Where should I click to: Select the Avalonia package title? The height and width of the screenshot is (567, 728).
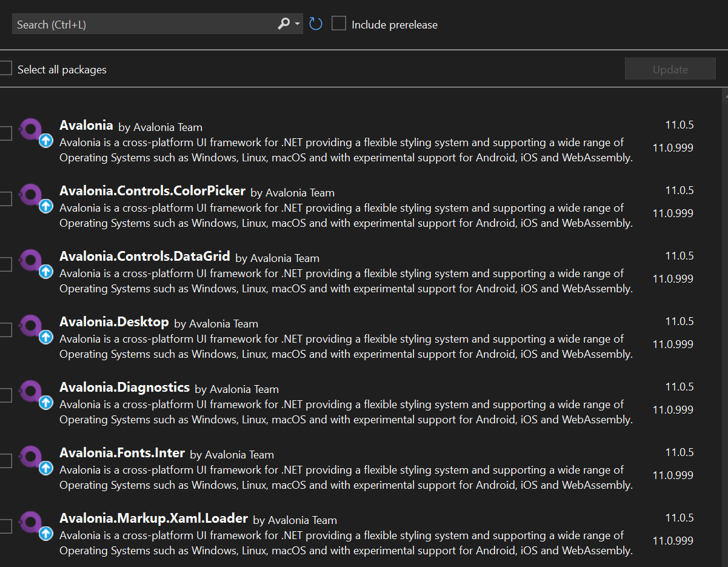coord(86,125)
